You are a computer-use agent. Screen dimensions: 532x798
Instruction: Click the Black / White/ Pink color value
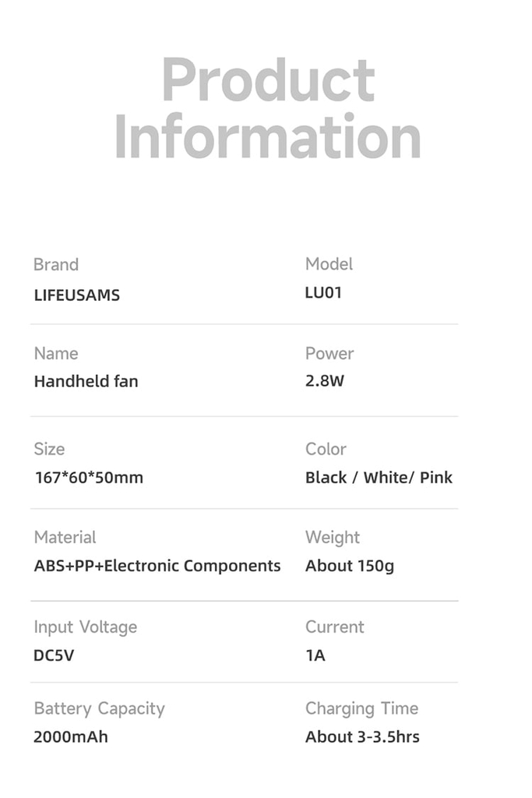click(379, 478)
